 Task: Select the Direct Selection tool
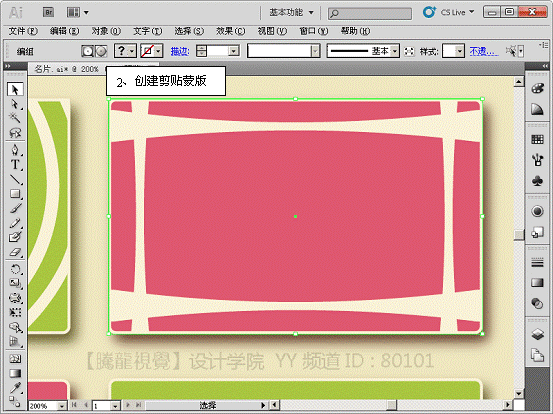click(x=15, y=104)
